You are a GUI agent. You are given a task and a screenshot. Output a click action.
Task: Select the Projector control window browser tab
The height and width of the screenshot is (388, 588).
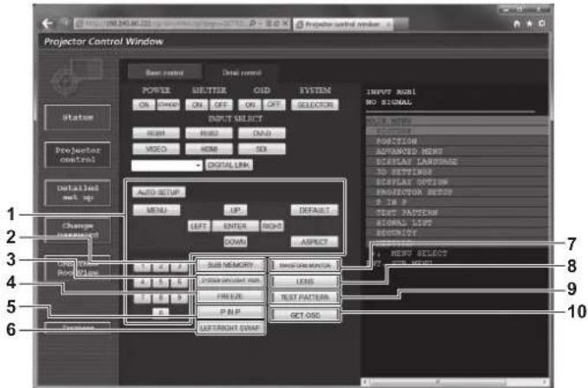tap(342, 24)
